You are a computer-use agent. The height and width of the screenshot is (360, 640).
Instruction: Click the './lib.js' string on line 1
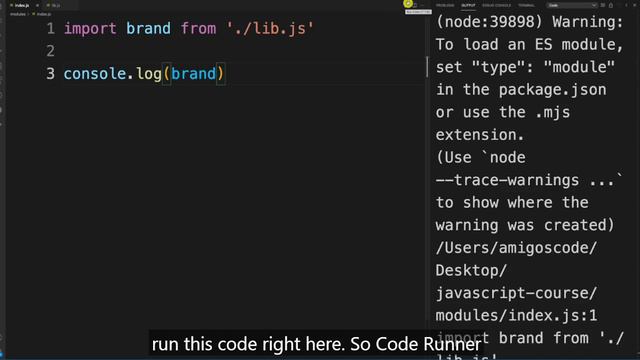(x=270, y=29)
